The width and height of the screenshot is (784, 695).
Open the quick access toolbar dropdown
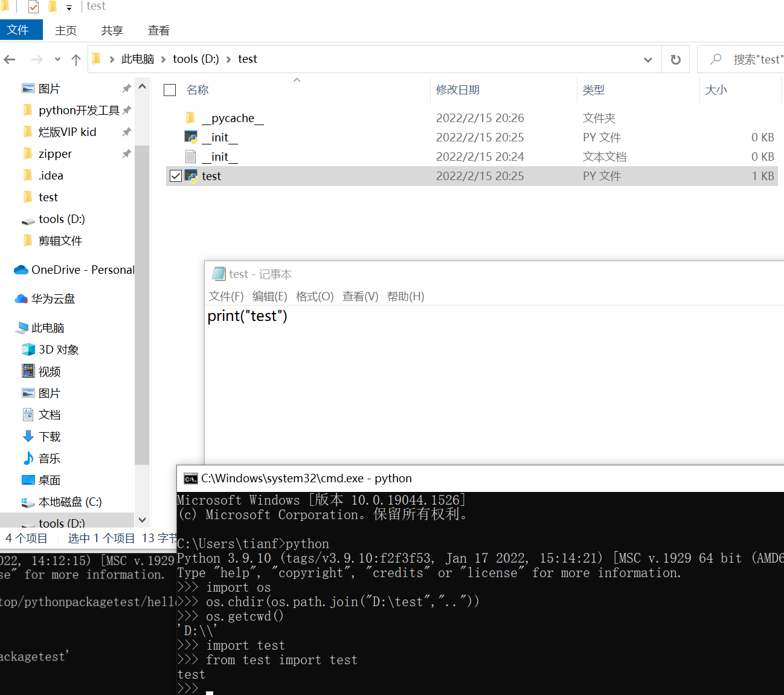pyautogui.click(x=69, y=8)
